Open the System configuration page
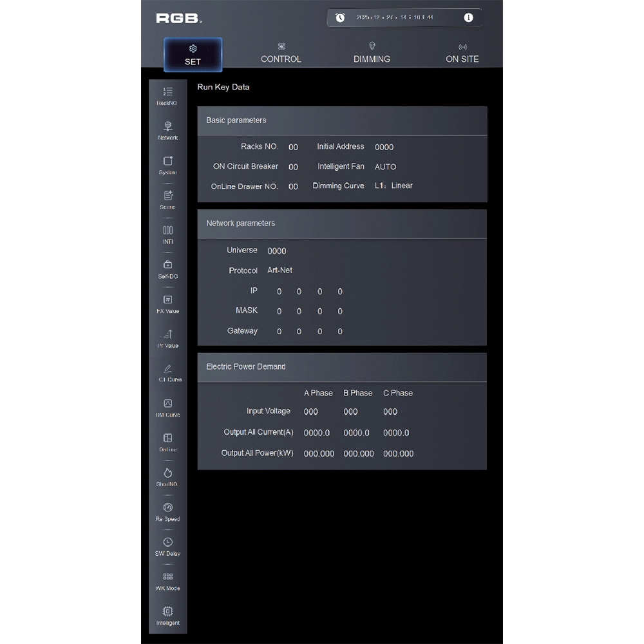This screenshot has height=644, width=644. tap(167, 165)
